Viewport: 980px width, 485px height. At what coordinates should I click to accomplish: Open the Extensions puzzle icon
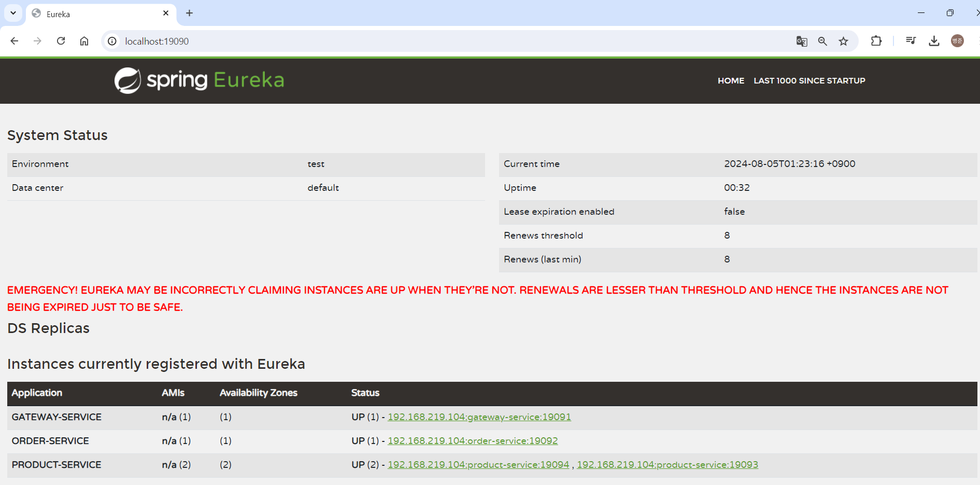tap(876, 41)
